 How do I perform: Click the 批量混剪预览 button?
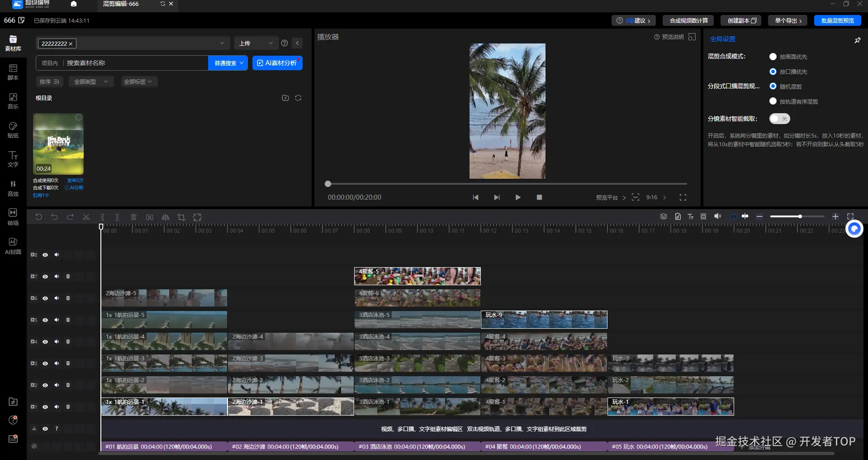pyautogui.click(x=837, y=20)
